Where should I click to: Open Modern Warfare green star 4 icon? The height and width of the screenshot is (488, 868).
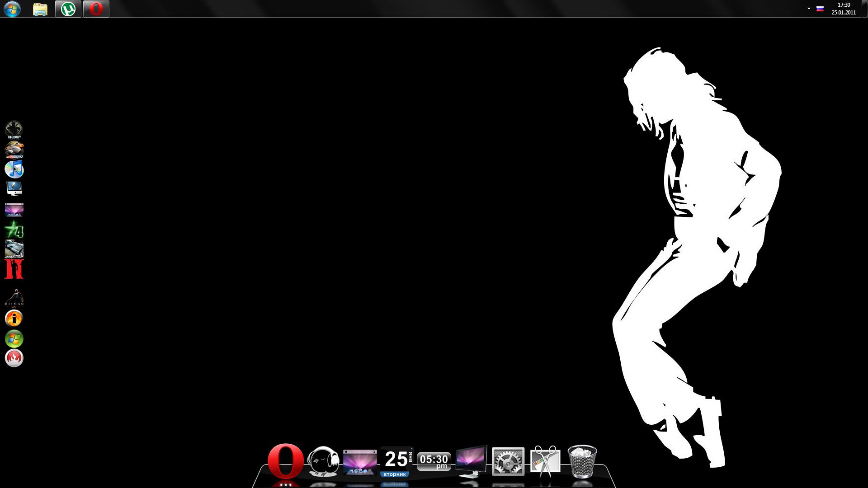point(14,230)
